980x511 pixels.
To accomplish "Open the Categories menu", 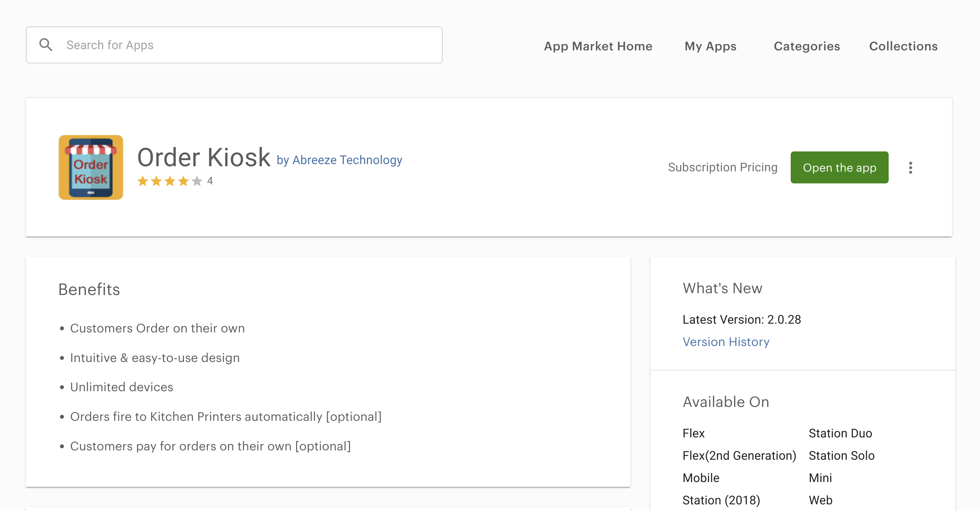I will (807, 46).
